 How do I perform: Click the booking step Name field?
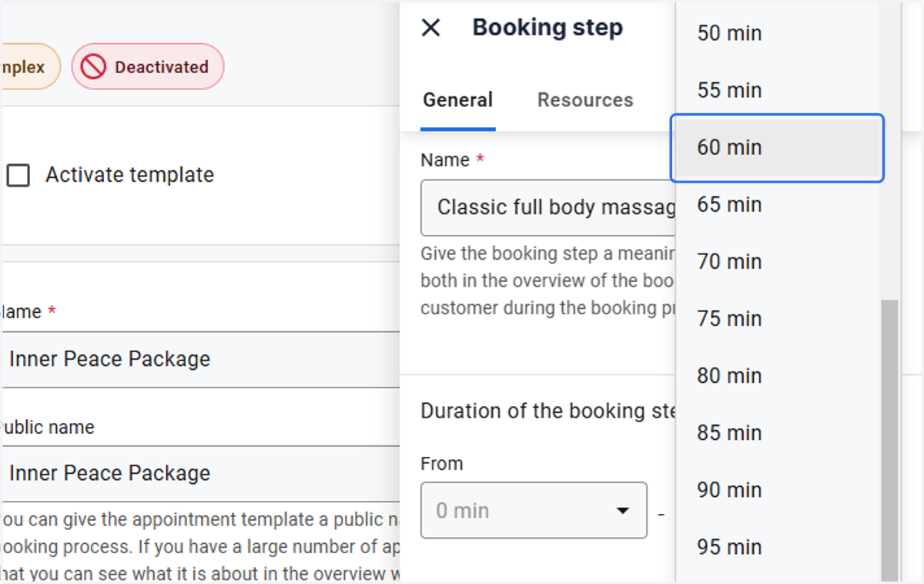548,207
